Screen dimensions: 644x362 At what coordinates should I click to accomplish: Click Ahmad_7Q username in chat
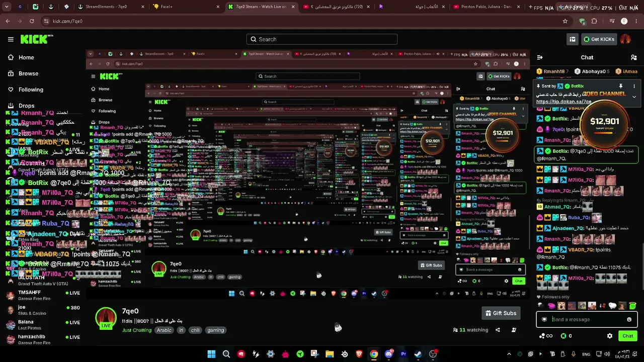(x=557, y=207)
